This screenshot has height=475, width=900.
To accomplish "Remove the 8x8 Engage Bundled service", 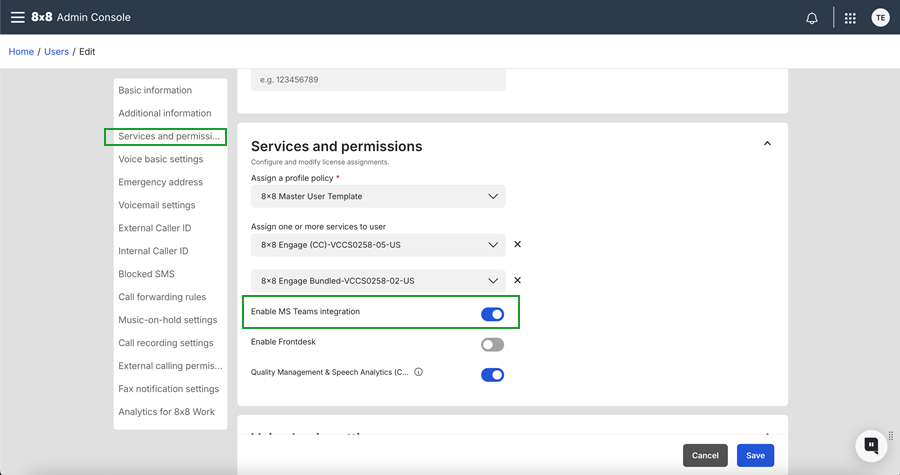I will click(x=517, y=281).
